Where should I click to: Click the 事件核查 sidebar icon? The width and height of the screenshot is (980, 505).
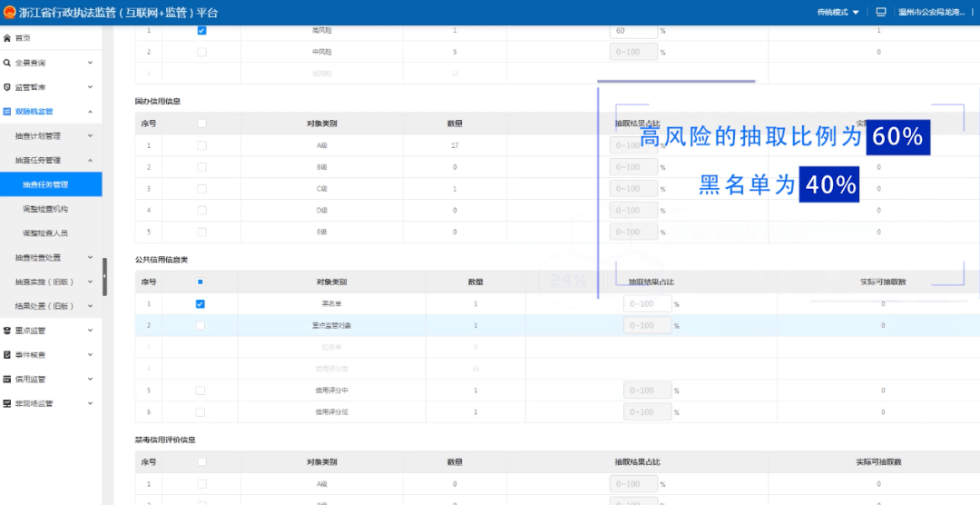(7, 355)
